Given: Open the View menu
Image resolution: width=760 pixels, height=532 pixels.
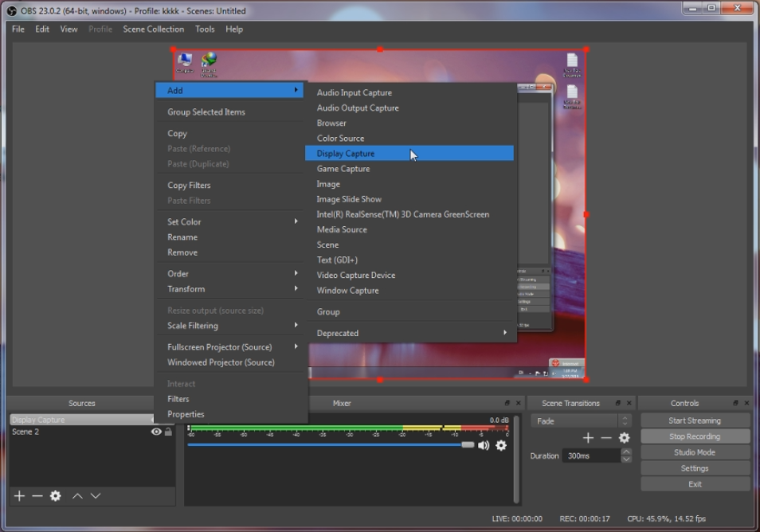Looking at the screenshot, I should click(69, 29).
